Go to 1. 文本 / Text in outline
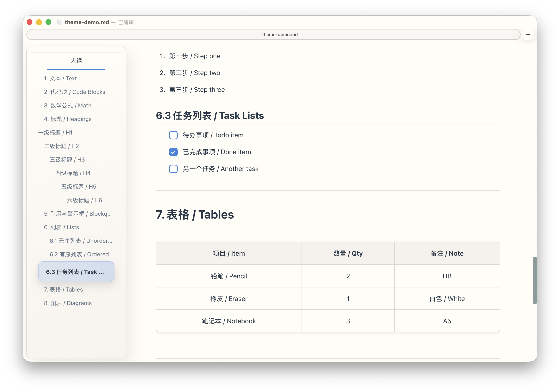Screen dimensions: 560x392 tap(60, 78)
